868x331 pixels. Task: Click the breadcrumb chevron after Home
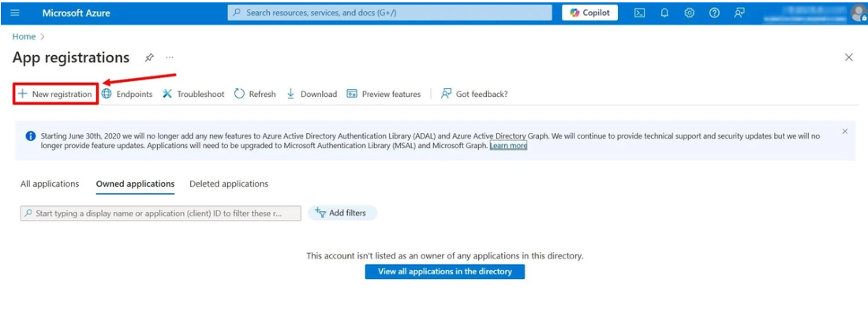pos(42,36)
